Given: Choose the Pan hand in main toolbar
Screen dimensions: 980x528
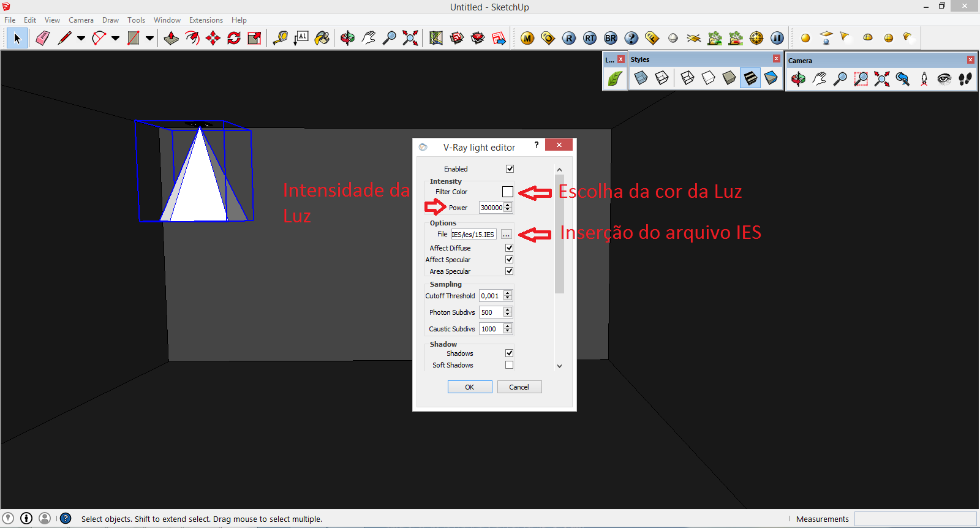Looking at the screenshot, I should pos(368,38).
